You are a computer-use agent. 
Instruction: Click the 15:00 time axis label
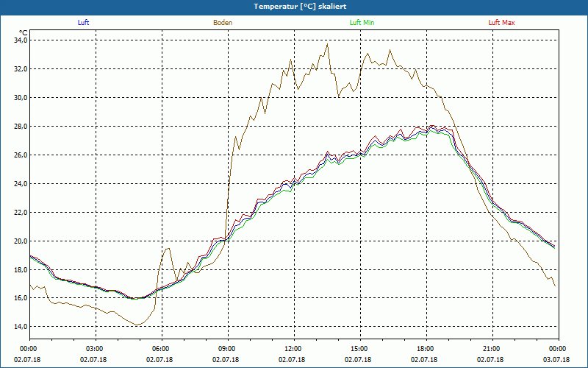(x=360, y=349)
